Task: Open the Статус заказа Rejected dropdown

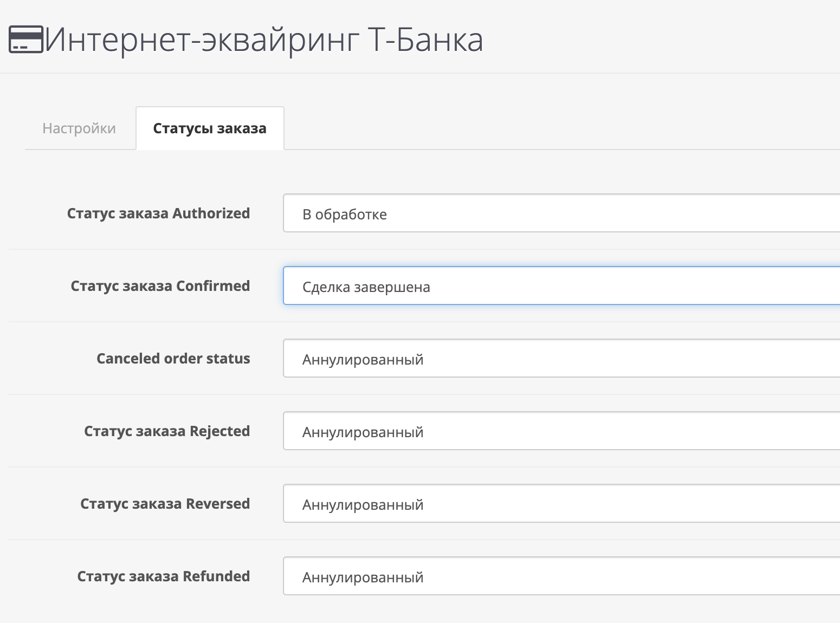Action: coord(561,431)
